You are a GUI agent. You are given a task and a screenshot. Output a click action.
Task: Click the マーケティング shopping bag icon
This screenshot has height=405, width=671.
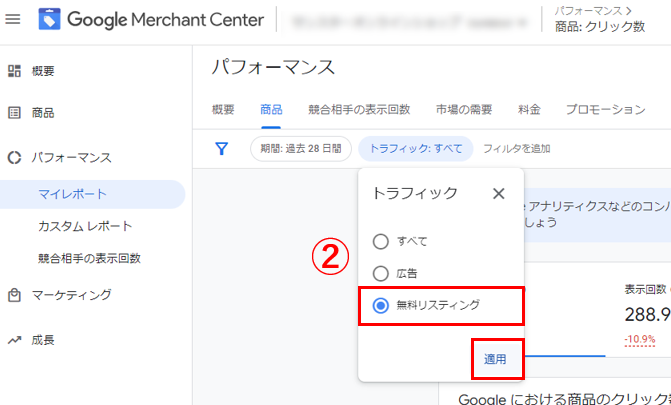[x=14, y=295]
